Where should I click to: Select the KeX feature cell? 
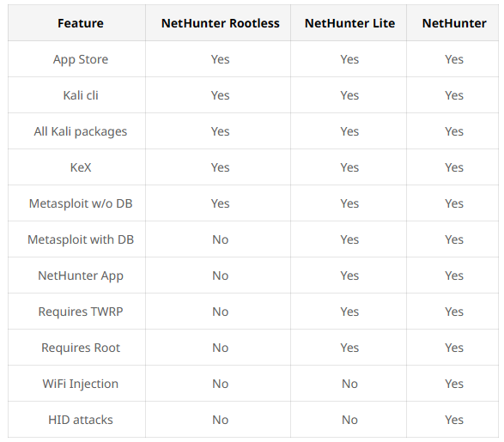point(81,167)
